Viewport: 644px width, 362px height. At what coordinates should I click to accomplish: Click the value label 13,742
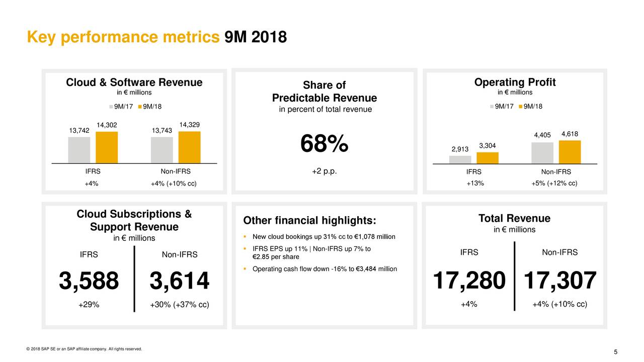tap(79, 131)
